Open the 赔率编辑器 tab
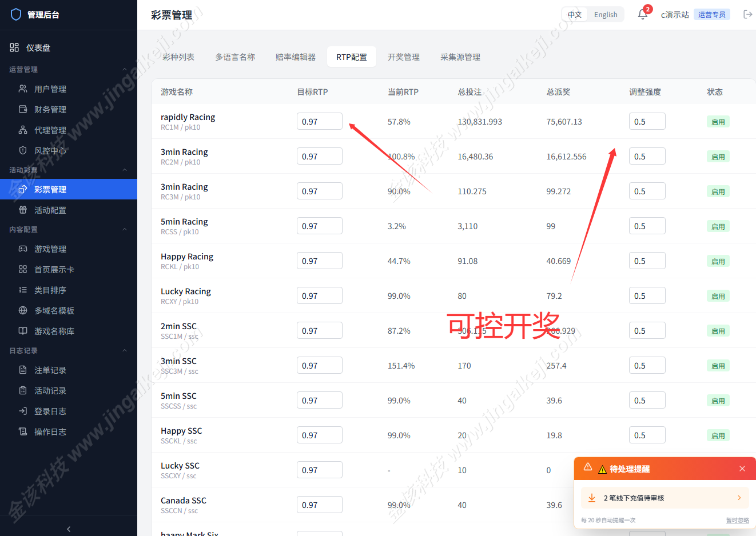This screenshot has width=756, height=536. coord(296,57)
